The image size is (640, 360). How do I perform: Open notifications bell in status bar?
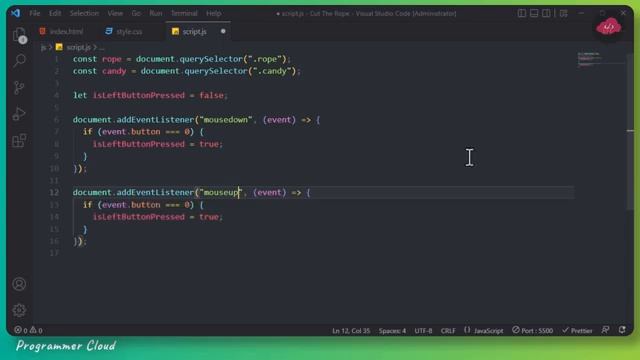622,330
